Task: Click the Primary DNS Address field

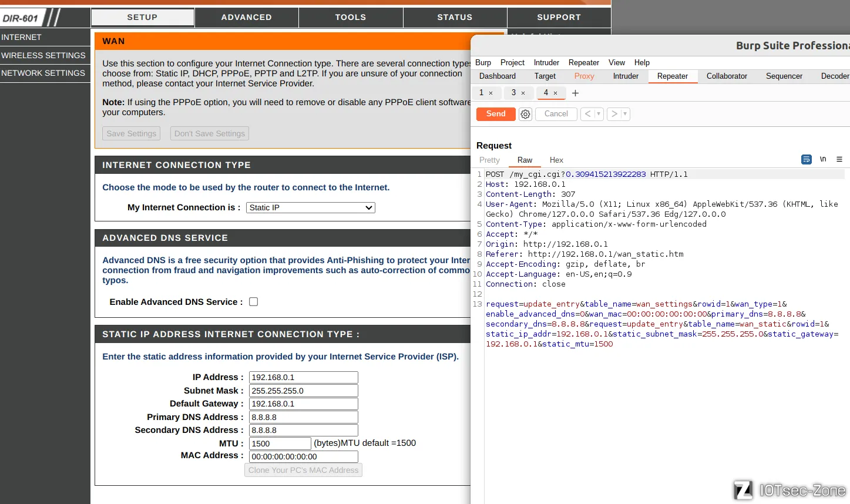Action: pyautogui.click(x=304, y=417)
